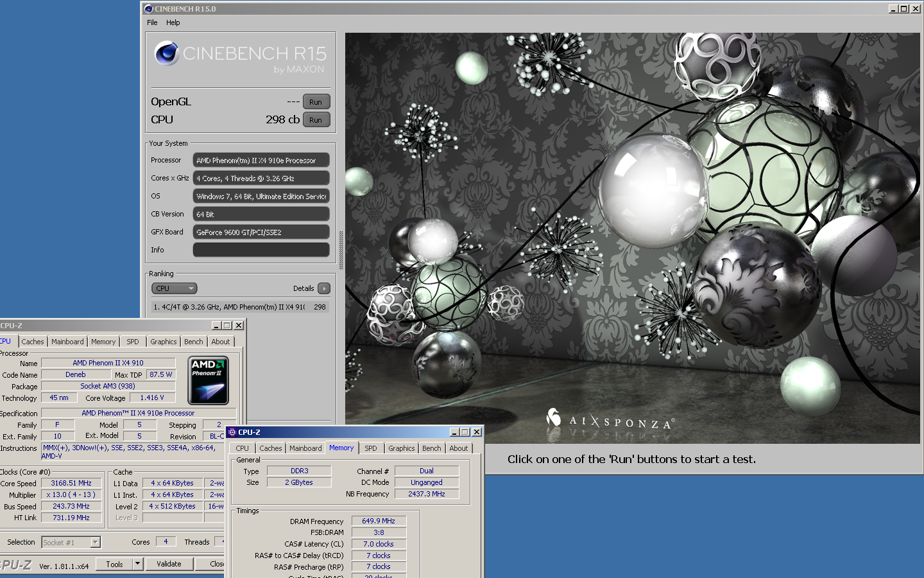Screen dimensions: 924x578
Task: Click the ranking Details arrow button
Action: pyautogui.click(x=324, y=288)
